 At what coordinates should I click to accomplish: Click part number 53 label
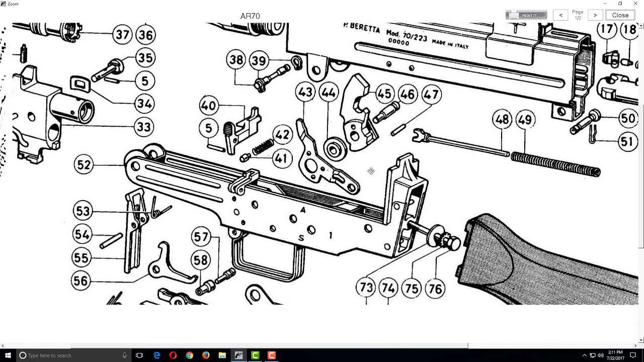point(83,211)
